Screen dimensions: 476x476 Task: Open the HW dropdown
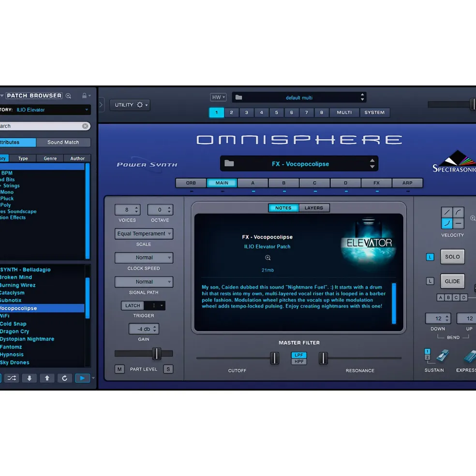coord(218,97)
